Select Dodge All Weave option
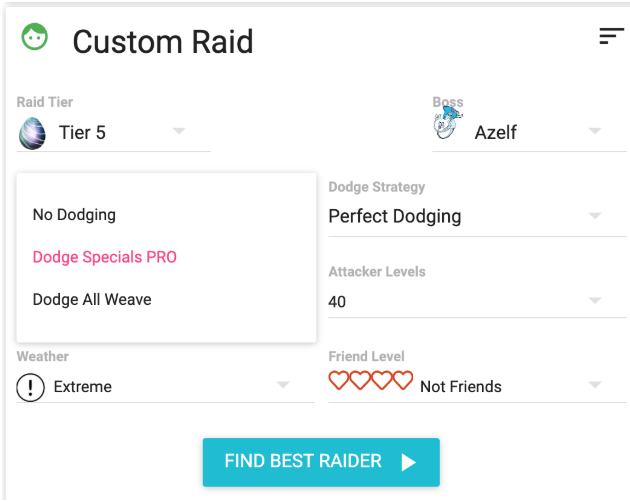 click(92, 299)
